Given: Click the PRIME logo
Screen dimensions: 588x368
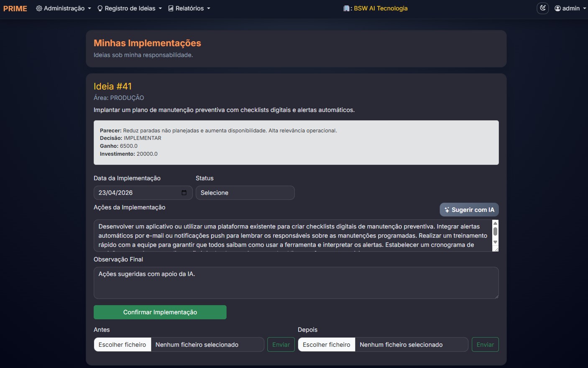Looking at the screenshot, I should click(x=15, y=8).
